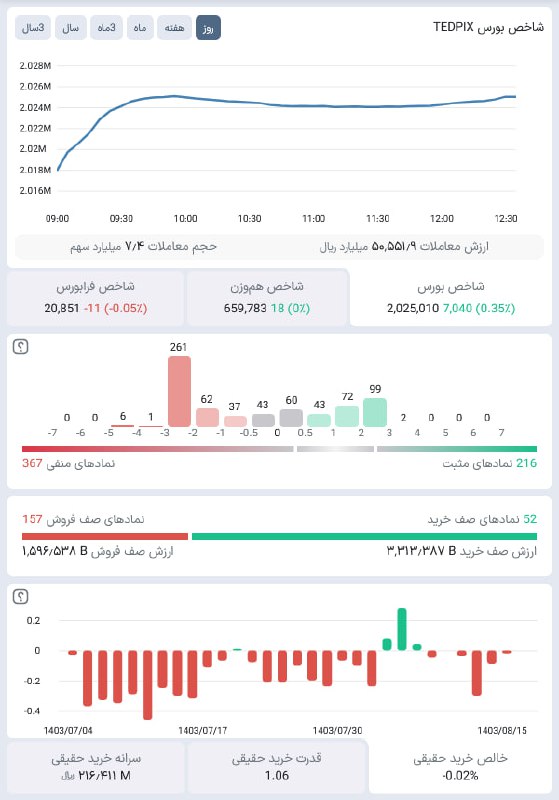Select the سرانه خرید حقیقی tab
559x800 pixels.
pos(95,766)
